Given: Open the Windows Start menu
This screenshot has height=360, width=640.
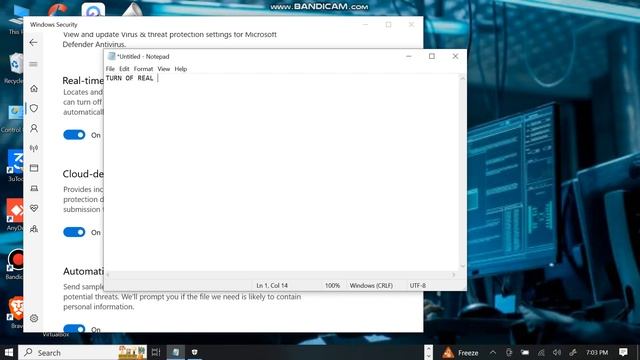Looking at the screenshot, I should (9, 352).
